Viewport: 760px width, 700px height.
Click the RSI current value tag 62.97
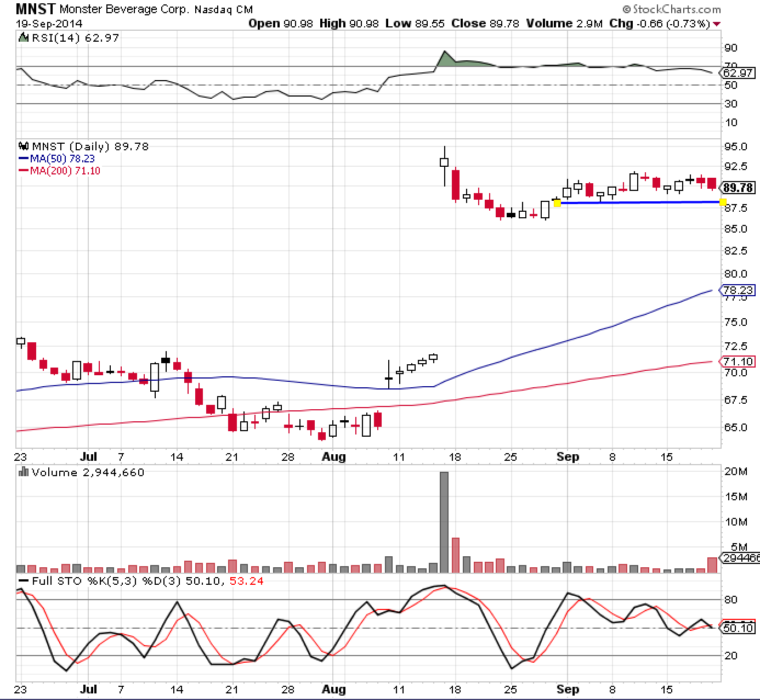tap(738, 73)
